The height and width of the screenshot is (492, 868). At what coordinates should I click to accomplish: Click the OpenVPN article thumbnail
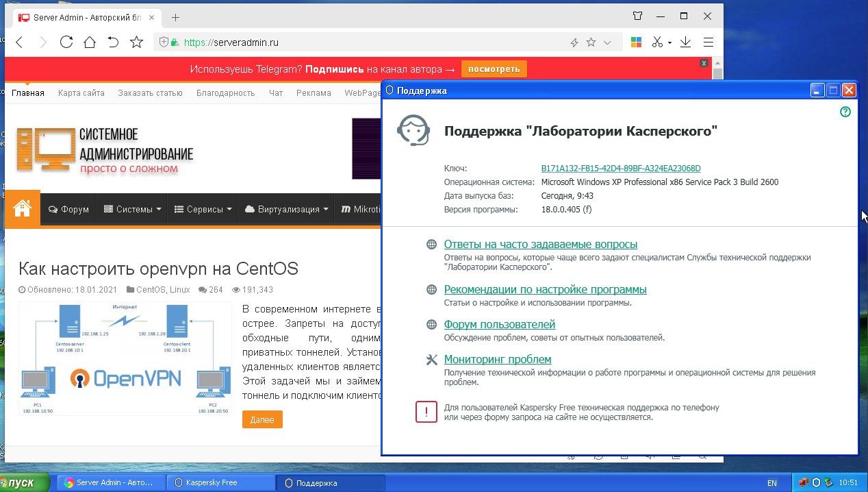click(125, 358)
